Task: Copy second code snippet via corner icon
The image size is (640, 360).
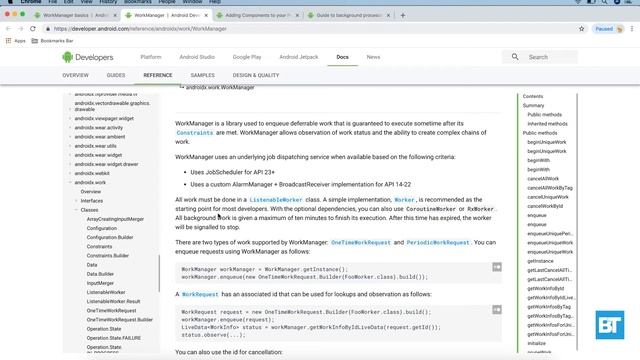Action: [x=497, y=310]
